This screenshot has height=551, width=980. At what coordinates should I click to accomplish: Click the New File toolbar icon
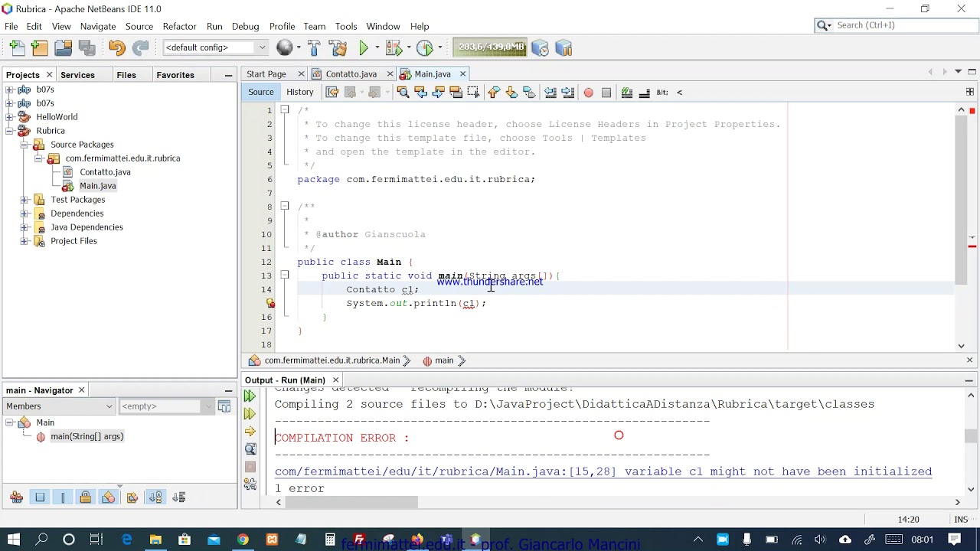coord(17,47)
